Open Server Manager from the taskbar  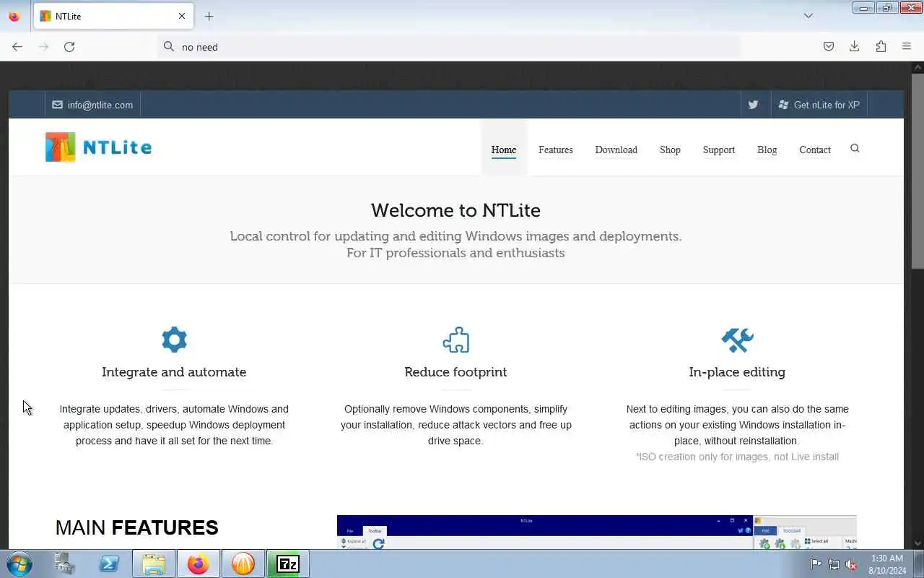[x=64, y=564]
